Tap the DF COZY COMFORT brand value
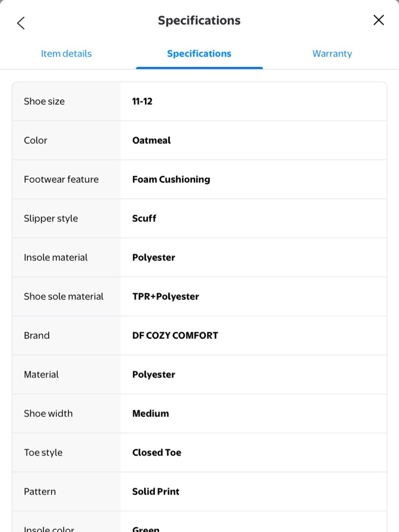399x532 pixels. click(175, 336)
